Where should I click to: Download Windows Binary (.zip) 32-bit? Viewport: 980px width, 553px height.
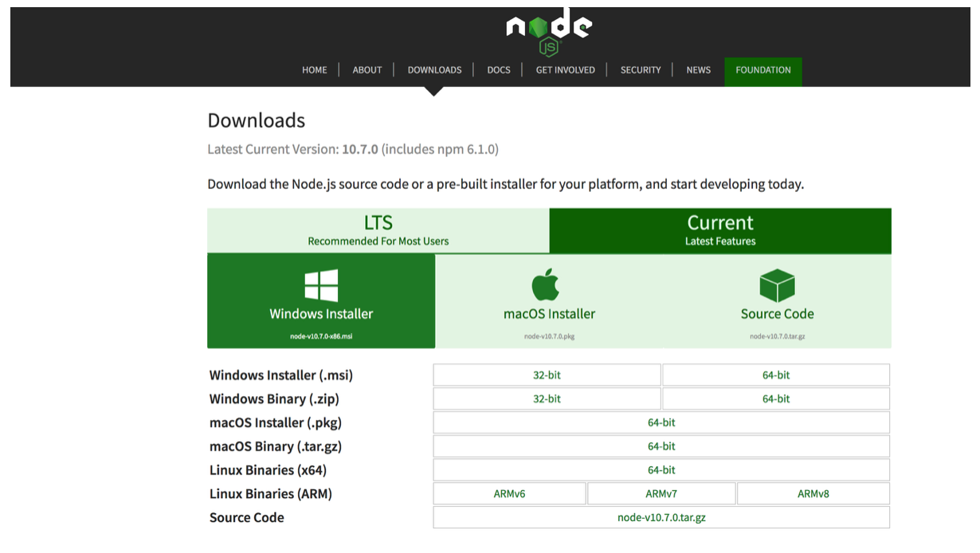point(547,399)
